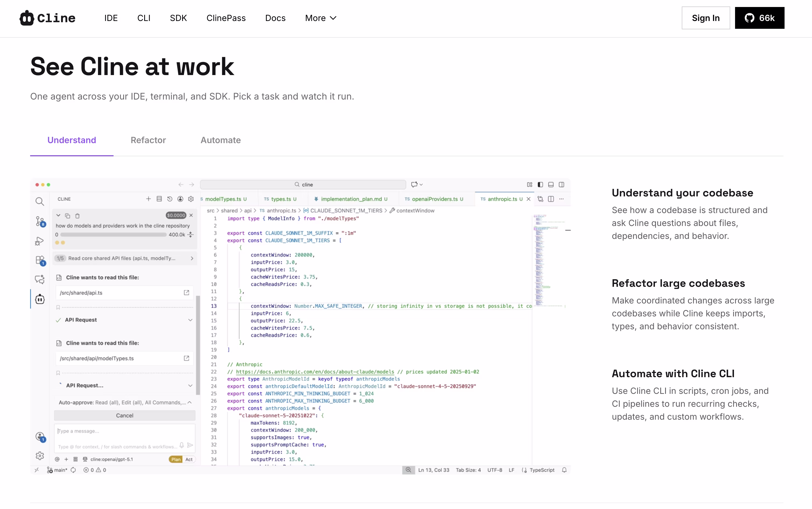
Task: Open the more actions ellipsis in tab bar
Action: tap(562, 199)
